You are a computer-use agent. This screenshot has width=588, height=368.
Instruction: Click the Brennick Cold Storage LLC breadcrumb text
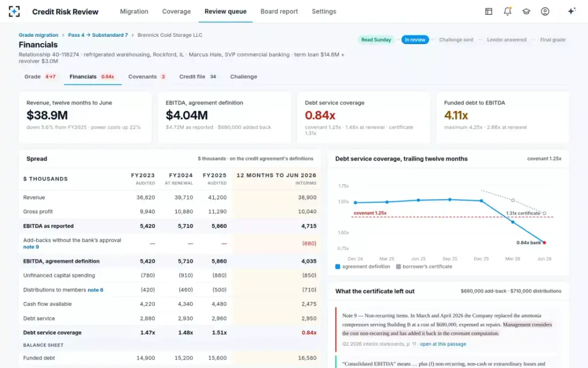point(170,35)
